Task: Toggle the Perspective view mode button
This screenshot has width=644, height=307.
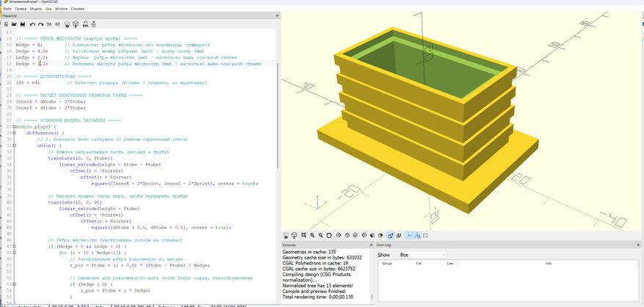Action: pyautogui.click(x=391, y=236)
